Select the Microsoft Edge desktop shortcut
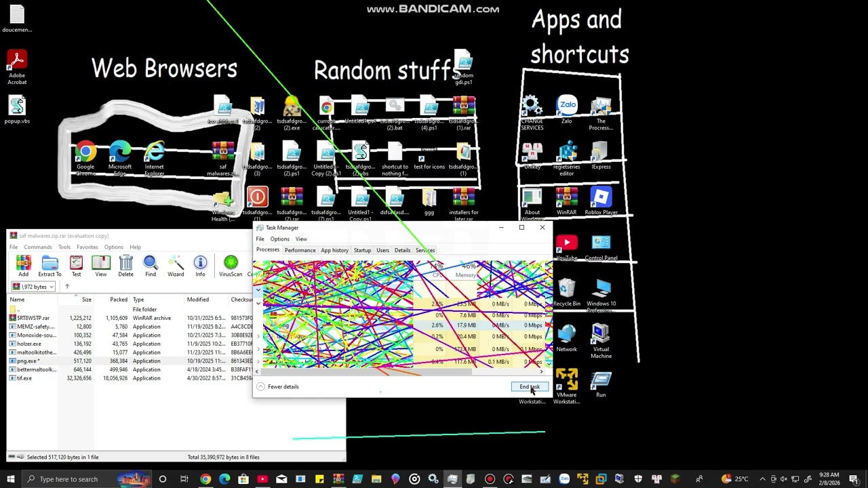 pyautogui.click(x=120, y=159)
